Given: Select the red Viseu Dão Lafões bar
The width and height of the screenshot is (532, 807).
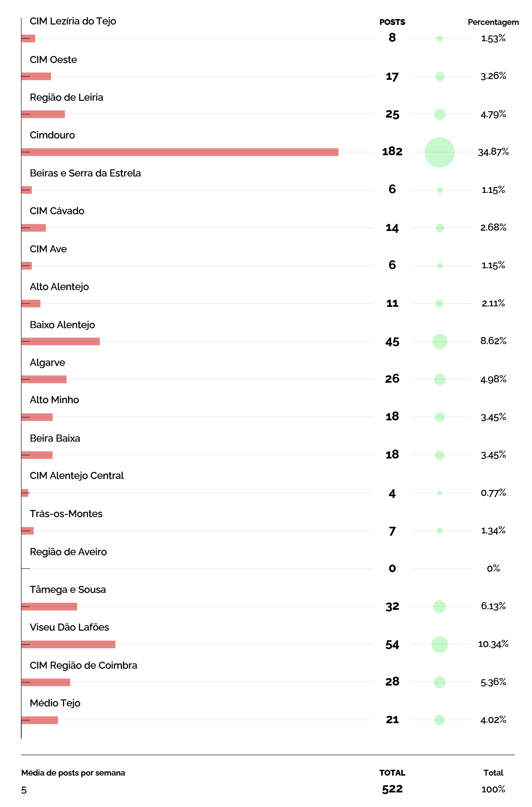Looking at the screenshot, I should [x=68, y=644].
